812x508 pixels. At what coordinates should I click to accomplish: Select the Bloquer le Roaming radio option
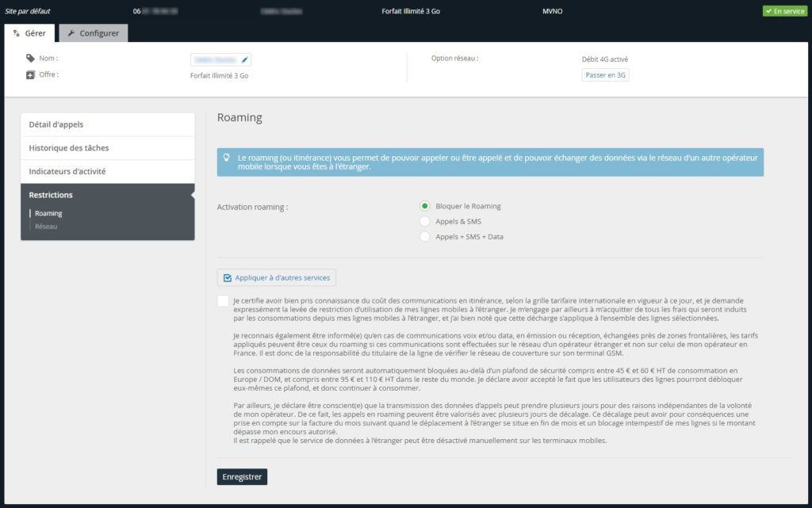(x=425, y=206)
